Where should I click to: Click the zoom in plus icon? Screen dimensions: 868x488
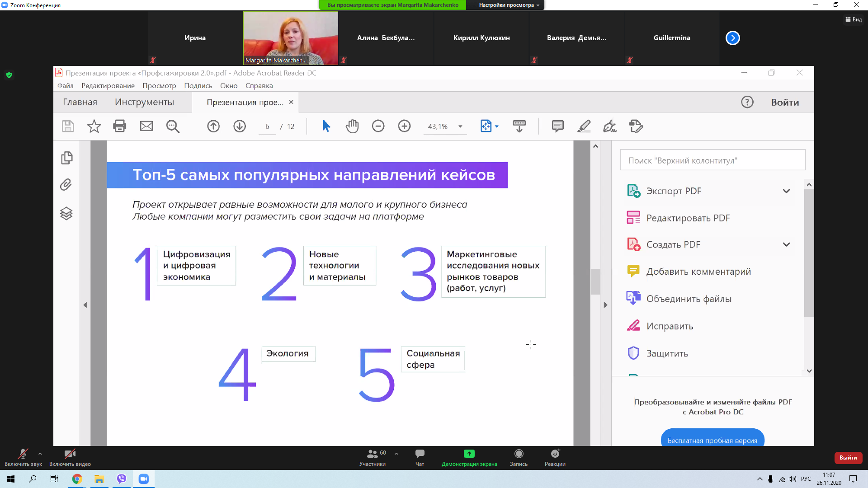point(404,126)
